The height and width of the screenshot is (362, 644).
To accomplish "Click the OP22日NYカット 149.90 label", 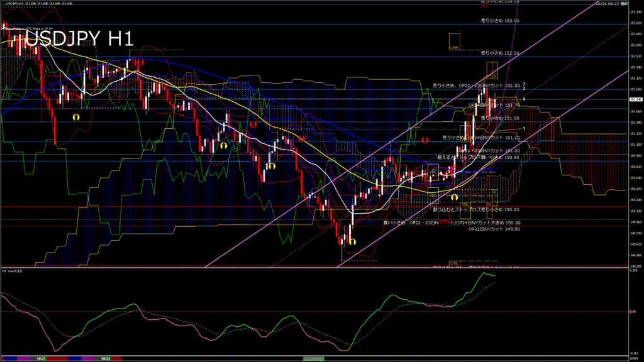I will point(494,229).
